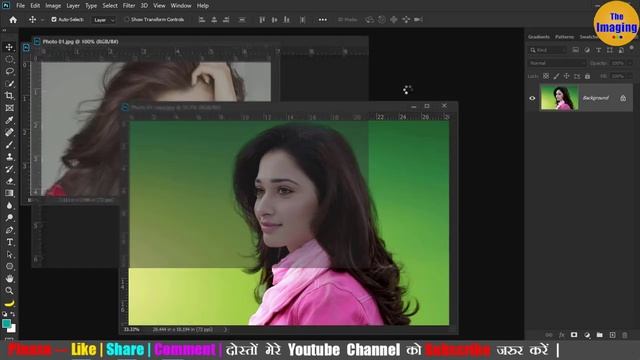Click the background color swatch
Screen dimensions: 640x360
[x=13, y=329]
